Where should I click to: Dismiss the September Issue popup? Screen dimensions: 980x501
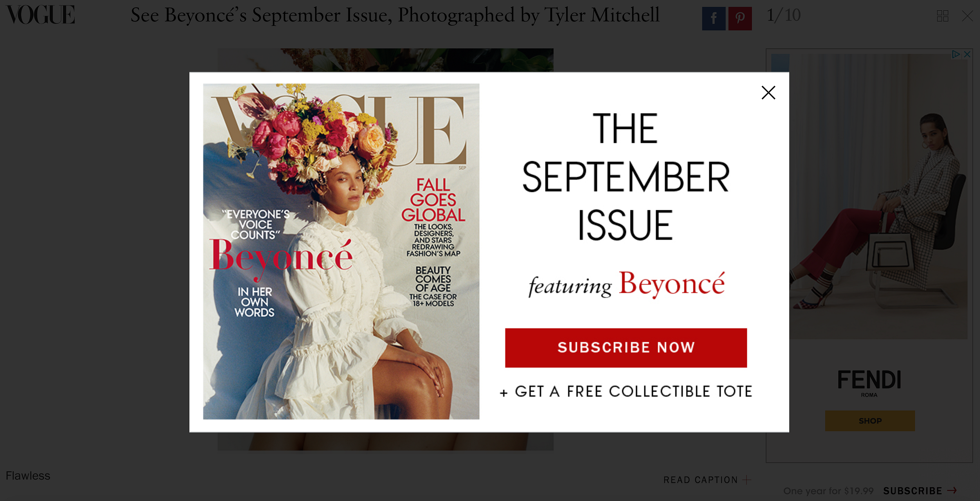pos(768,93)
